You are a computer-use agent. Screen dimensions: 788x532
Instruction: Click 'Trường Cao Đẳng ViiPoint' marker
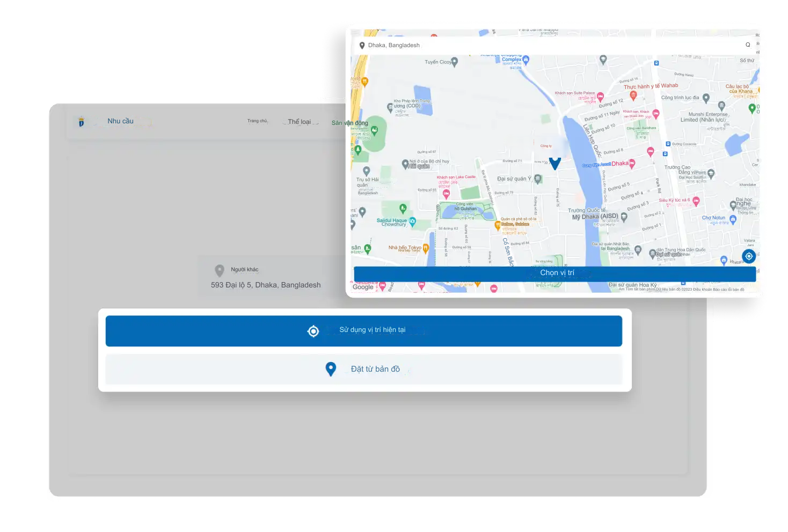(711, 173)
